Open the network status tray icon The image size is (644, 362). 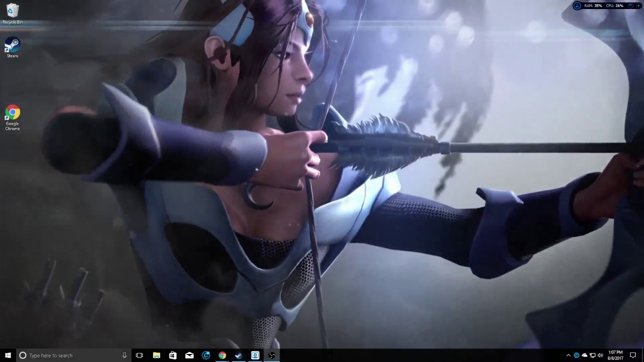click(x=592, y=355)
